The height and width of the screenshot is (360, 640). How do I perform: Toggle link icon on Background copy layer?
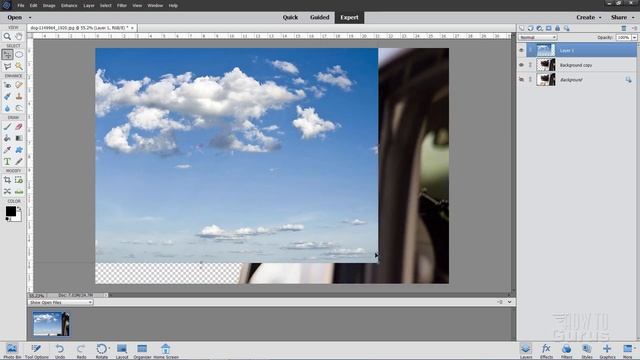530,65
